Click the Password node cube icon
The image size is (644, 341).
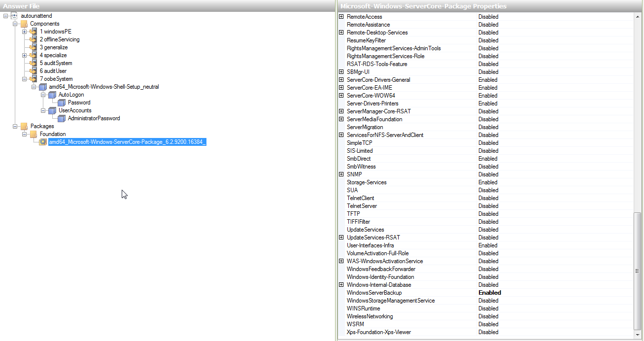coord(62,102)
